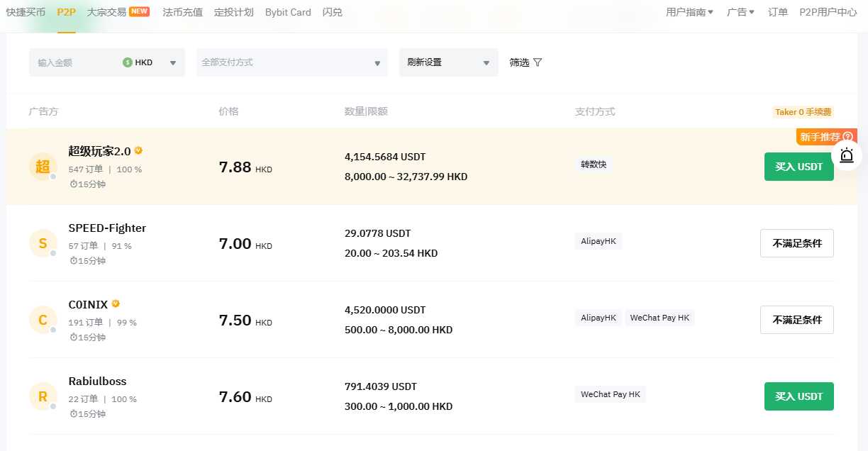
Task: Click the 7.50 HKD price
Action: pyautogui.click(x=245, y=321)
